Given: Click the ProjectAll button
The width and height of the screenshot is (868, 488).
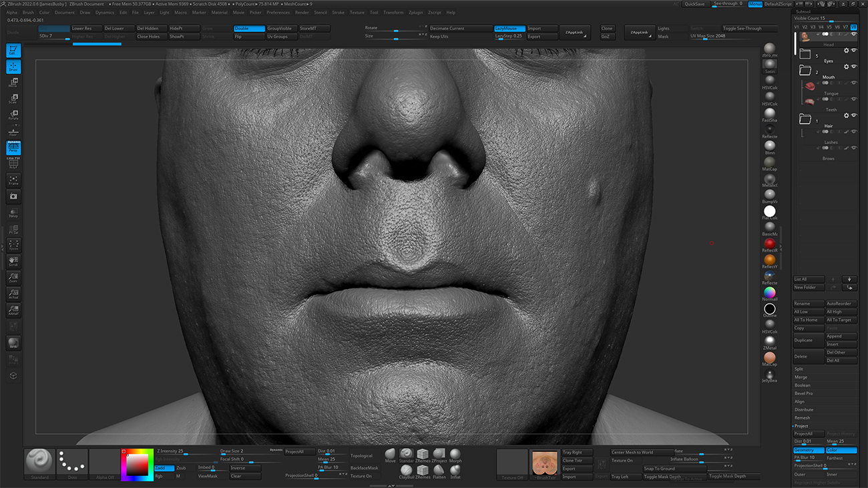Looking at the screenshot, I should (298, 451).
